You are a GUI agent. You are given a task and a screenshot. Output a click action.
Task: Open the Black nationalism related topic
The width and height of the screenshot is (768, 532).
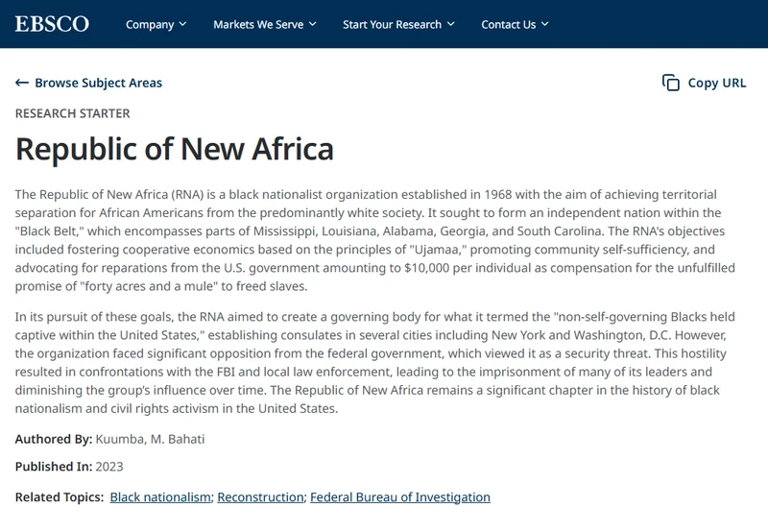point(160,497)
